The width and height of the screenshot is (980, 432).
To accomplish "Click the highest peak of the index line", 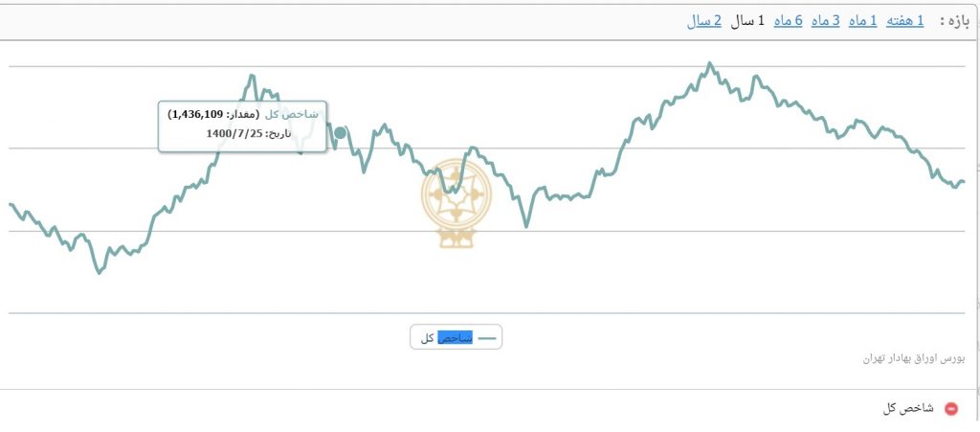I will coord(709,64).
